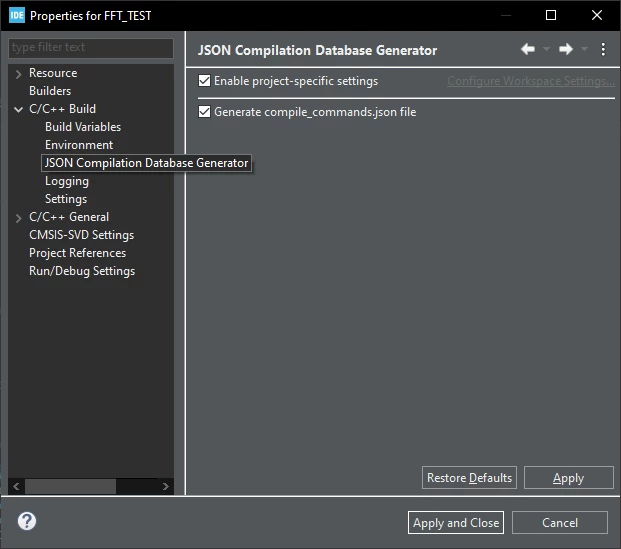This screenshot has width=621, height=549.
Task: Open the Environment settings page
Action: (x=79, y=145)
